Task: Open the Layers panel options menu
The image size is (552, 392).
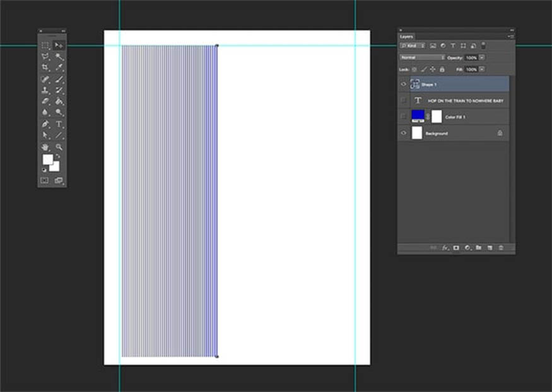Action: (511, 37)
